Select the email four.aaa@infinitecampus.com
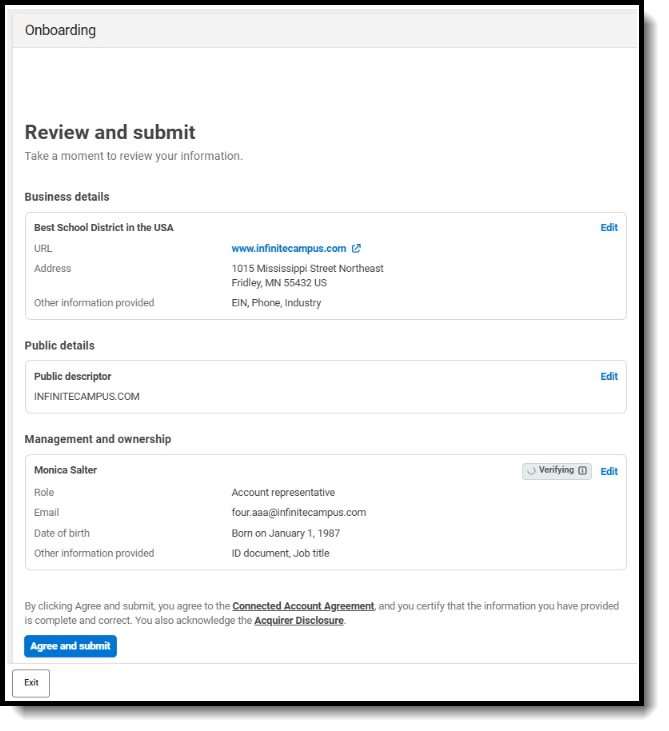The height and width of the screenshot is (731, 669). click(x=299, y=513)
